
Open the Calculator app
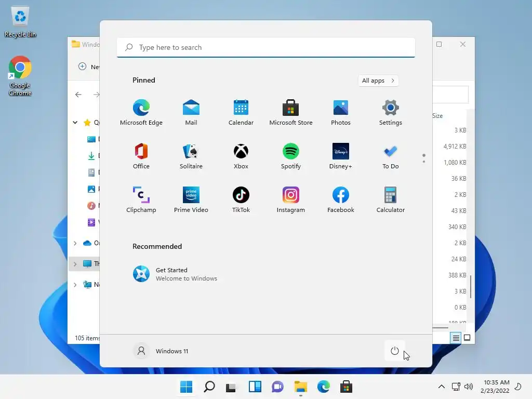tap(391, 200)
